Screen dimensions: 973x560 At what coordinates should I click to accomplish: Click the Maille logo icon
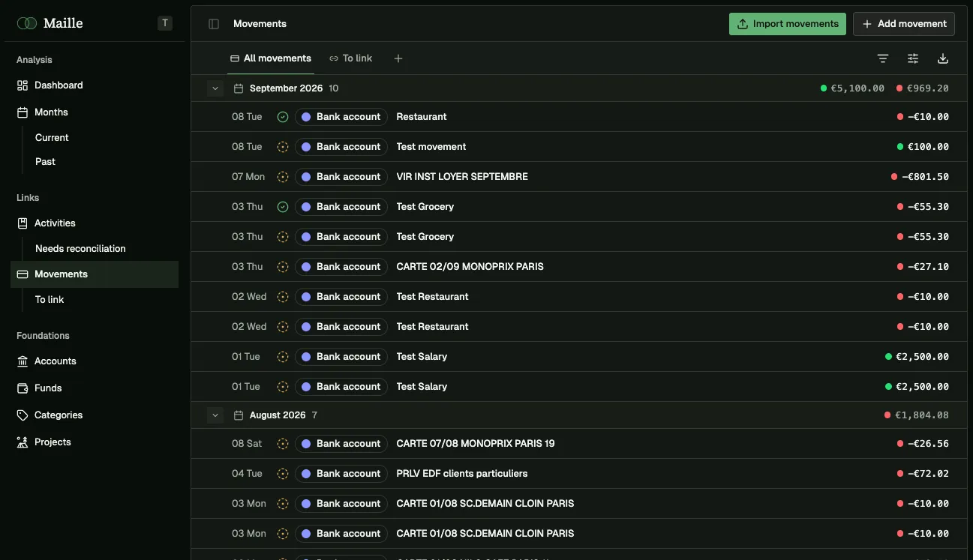(27, 23)
